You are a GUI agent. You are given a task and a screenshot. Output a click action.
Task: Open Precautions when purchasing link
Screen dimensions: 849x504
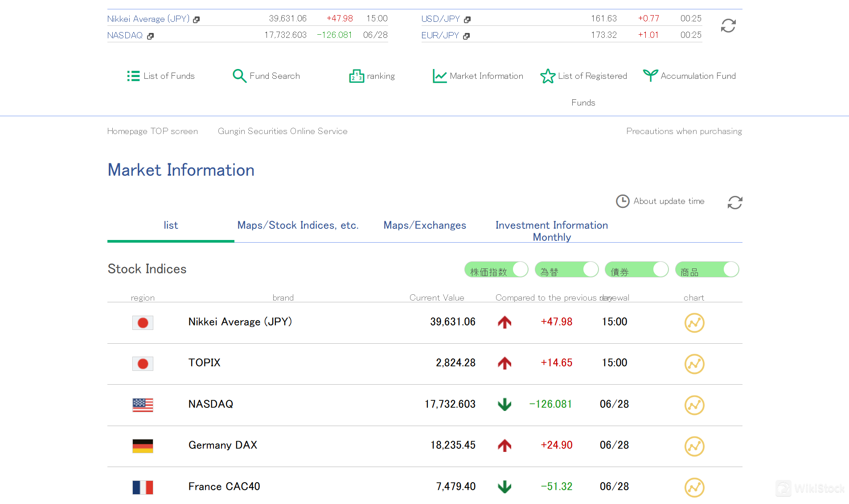tap(684, 131)
